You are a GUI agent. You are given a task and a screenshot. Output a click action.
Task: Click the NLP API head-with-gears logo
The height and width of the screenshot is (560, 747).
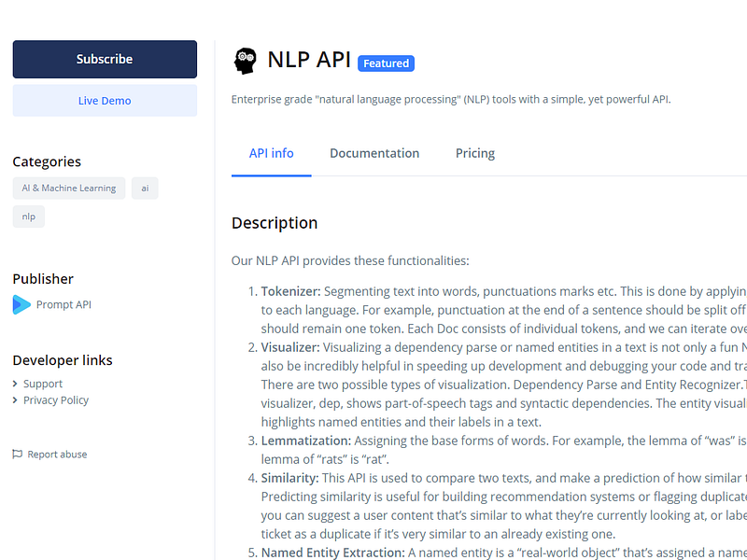click(245, 61)
